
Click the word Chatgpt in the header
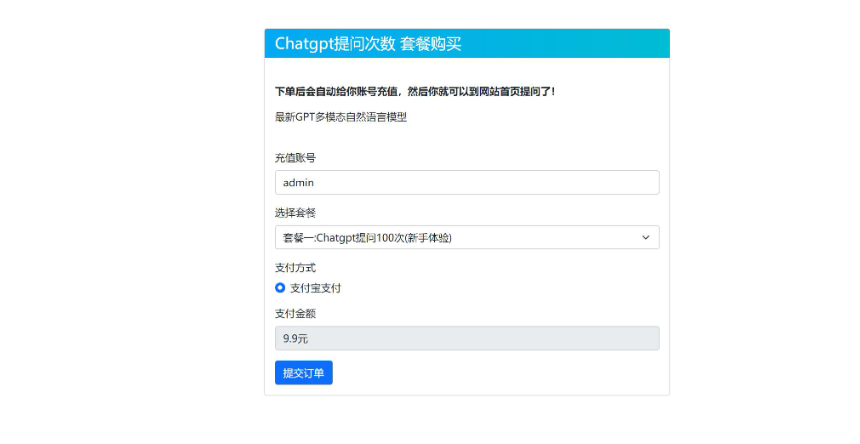(303, 44)
